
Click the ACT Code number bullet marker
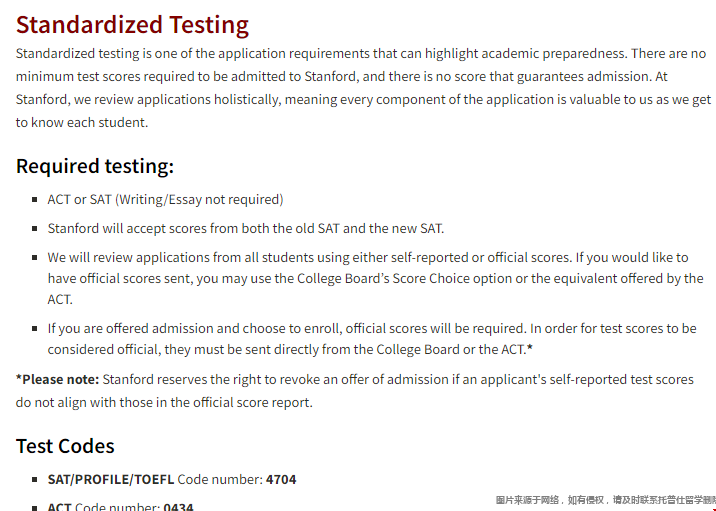pos(35,507)
